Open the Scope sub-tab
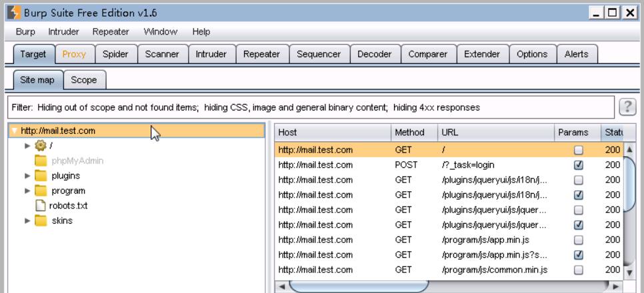The width and height of the screenshot is (644, 293). tap(84, 80)
